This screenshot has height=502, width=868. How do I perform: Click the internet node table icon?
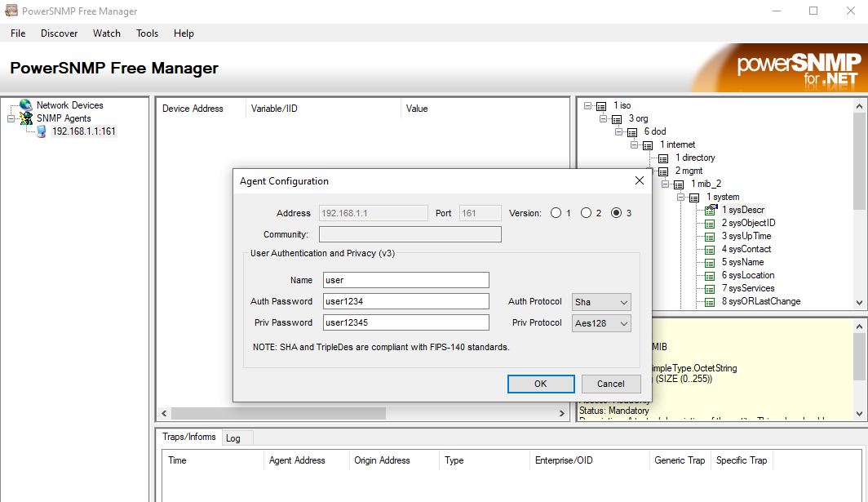tap(648, 145)
